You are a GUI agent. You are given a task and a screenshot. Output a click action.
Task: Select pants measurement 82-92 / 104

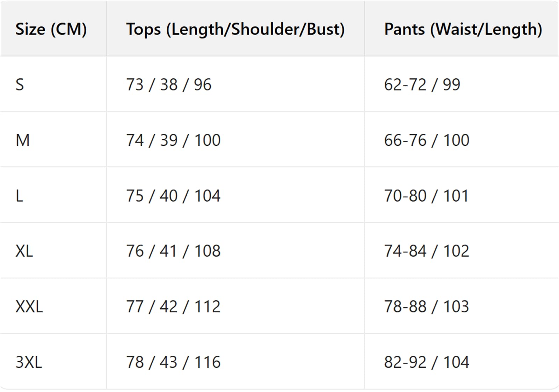[x=427, y=362]
